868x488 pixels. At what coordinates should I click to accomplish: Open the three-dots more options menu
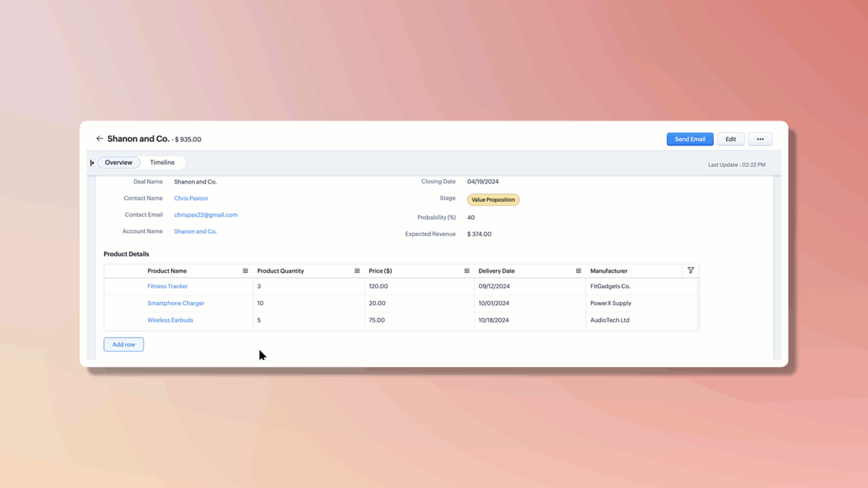pyautogui.click(x=759, y=139)
